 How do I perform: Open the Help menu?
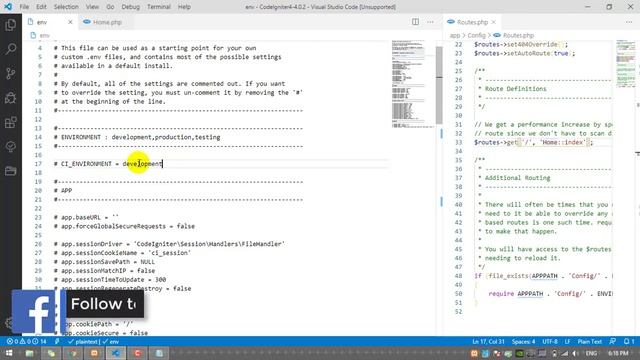[x=184, y=7]
